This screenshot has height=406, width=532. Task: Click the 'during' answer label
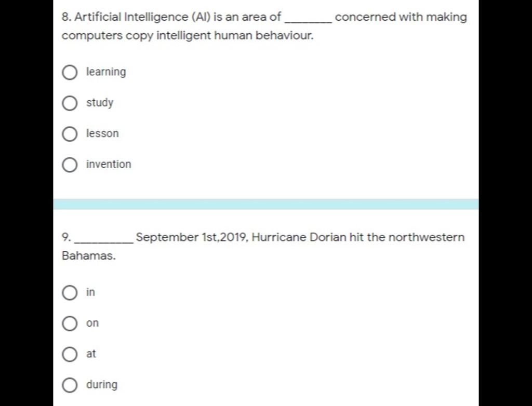(102, 384)
